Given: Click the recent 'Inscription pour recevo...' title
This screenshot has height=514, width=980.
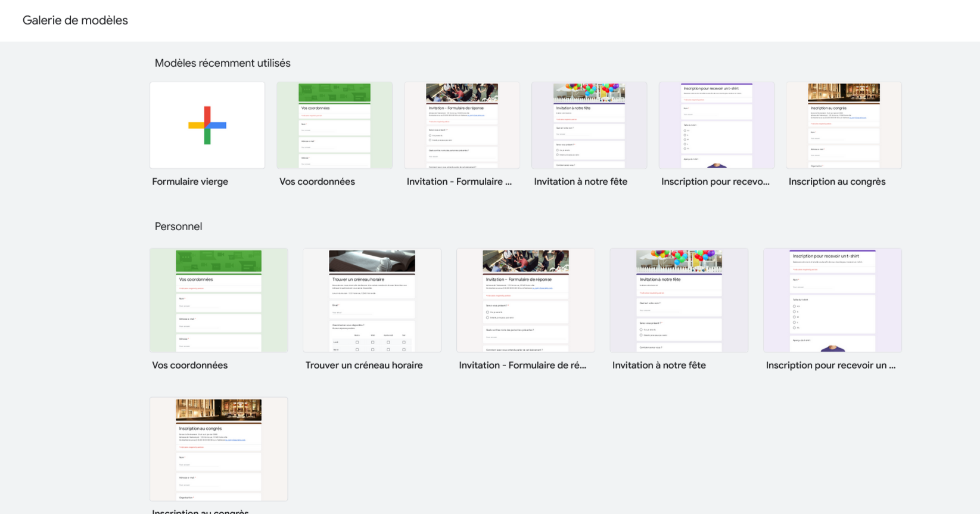Looking at the screenshot, I should click(x=715, y=182).
